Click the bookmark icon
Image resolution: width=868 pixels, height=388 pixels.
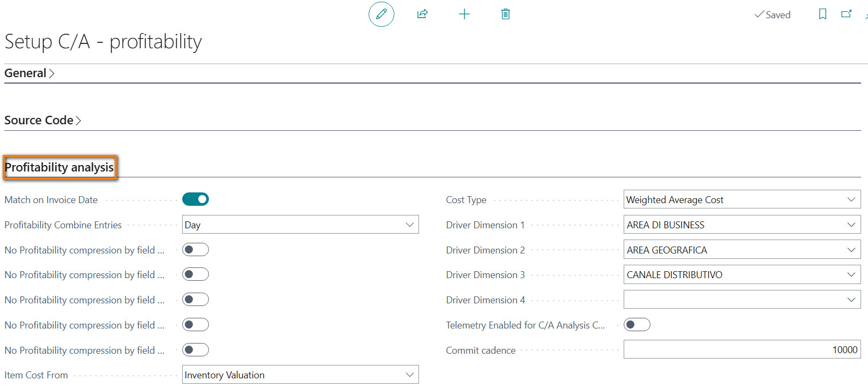(x=822, y=14)
